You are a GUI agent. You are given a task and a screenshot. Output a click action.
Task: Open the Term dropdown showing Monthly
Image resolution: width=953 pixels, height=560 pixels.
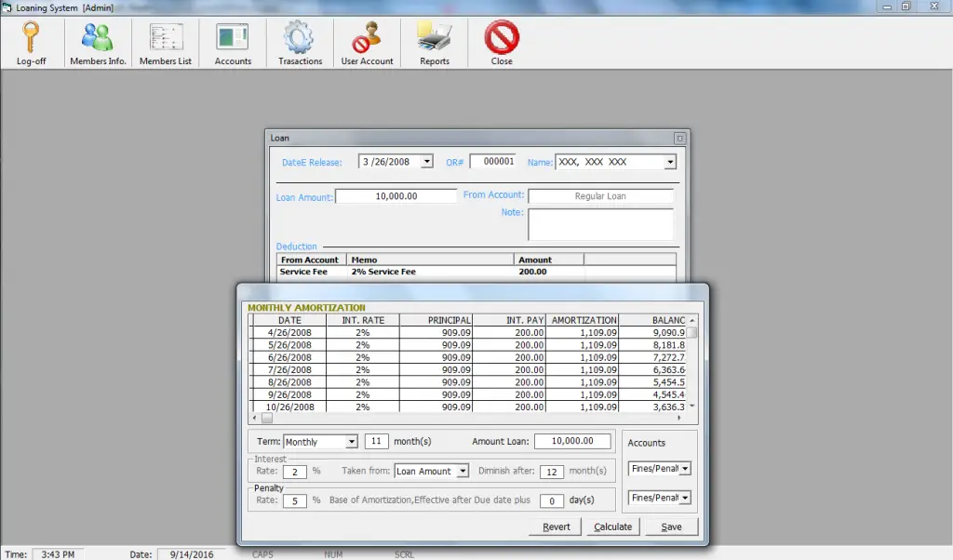pyautogui.click(x=352, y=441)
